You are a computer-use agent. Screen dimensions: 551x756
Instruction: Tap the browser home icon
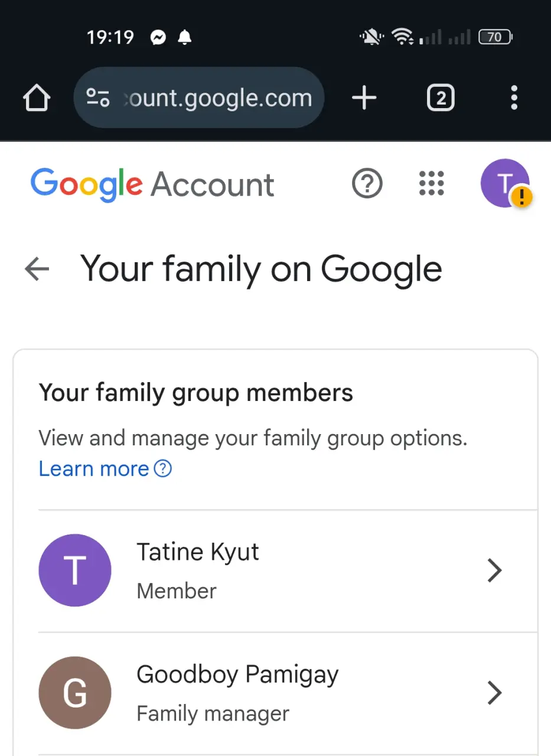[x=37, y=97]
